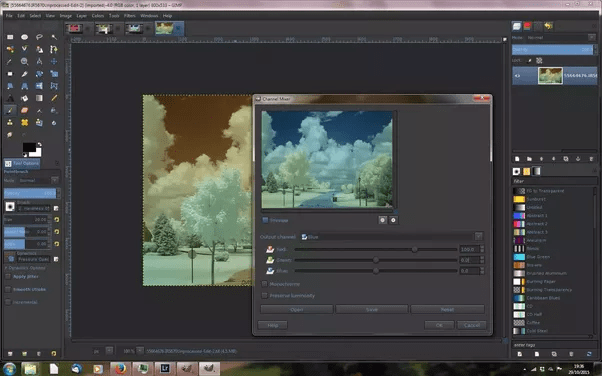Select the Pencil tool
The image size is (602, 376).
click(x=54, y=98)
